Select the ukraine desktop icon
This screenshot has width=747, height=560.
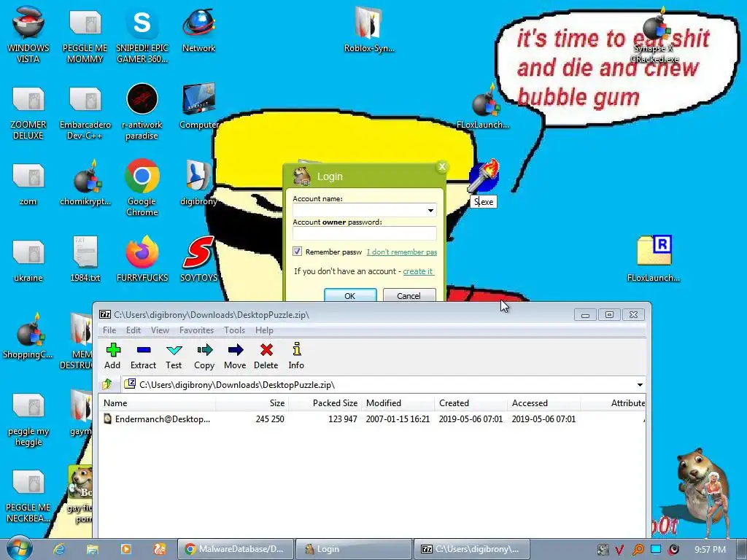click(x=28, y=259)
